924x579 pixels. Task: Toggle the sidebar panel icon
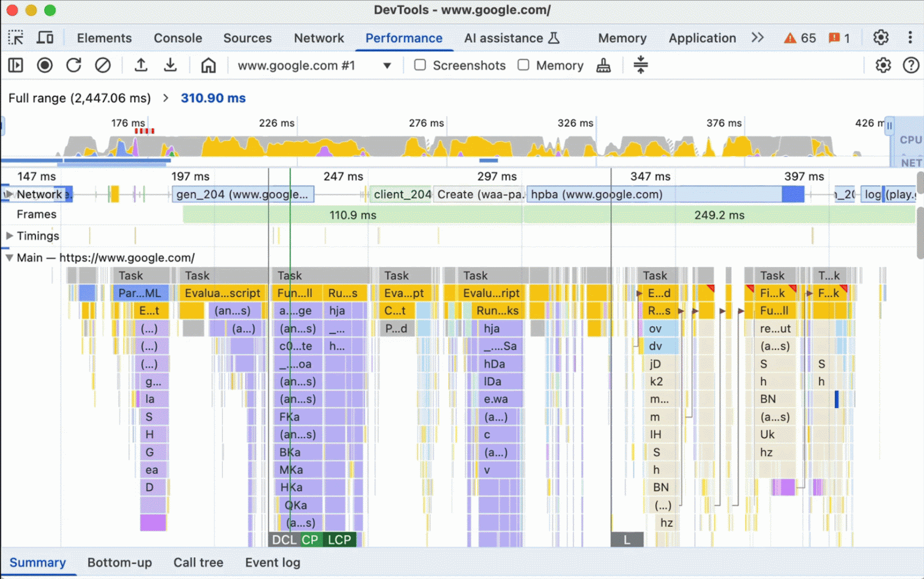tap(16, 65)
